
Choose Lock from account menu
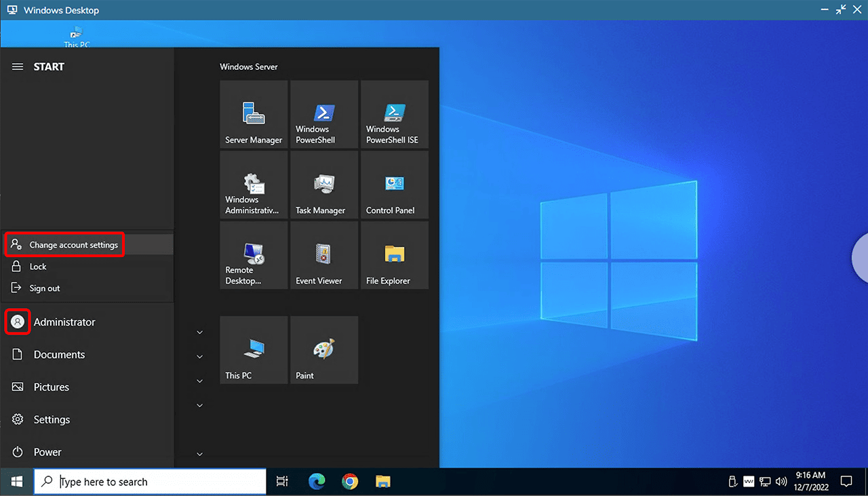coord(38,267)
